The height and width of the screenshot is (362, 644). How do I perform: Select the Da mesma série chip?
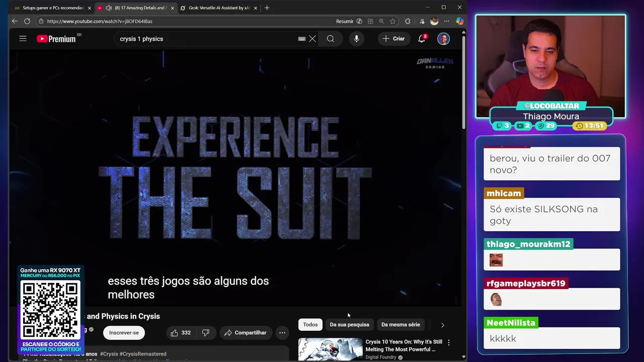(400, 325)
